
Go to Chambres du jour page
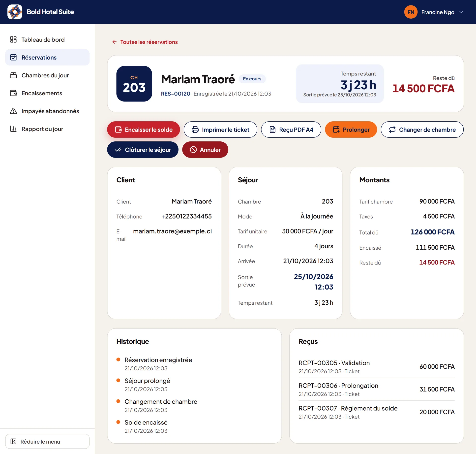pyautogui.click(x=47, y=75)
